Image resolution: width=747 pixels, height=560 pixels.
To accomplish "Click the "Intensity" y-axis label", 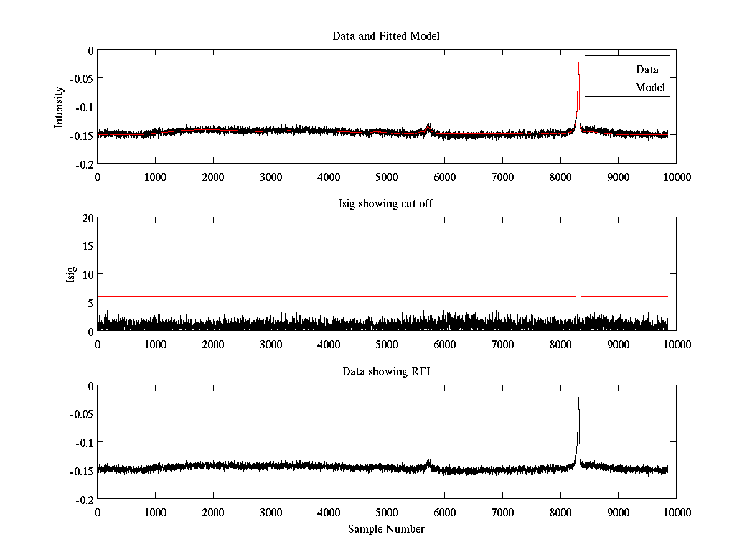I will 59,106.
